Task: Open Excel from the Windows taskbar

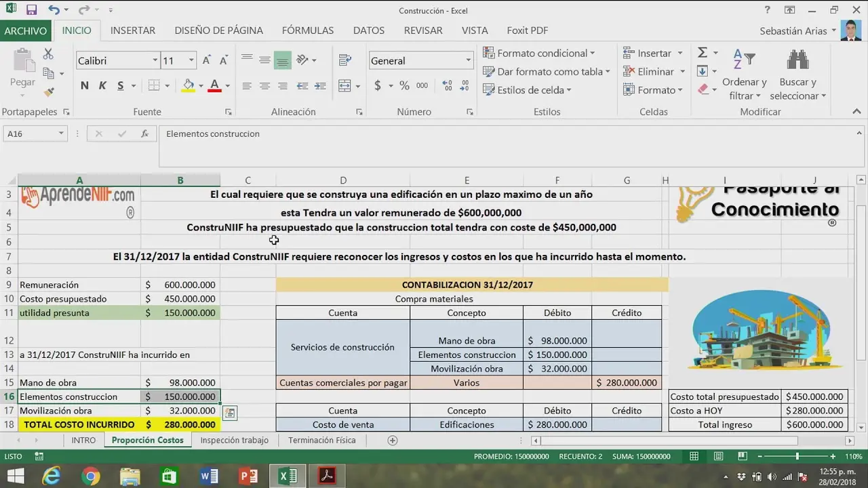Action: click(x=288, y=476)
